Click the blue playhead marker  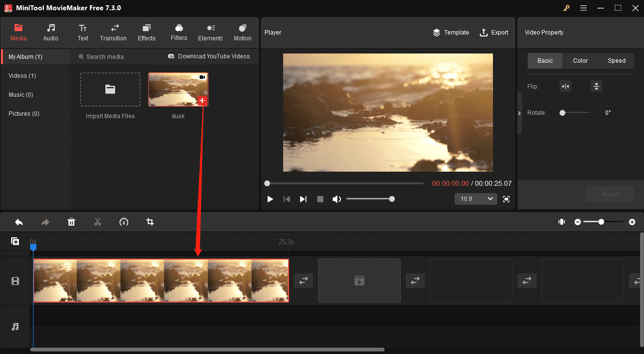pyautogui.click(x=33, y=248)
